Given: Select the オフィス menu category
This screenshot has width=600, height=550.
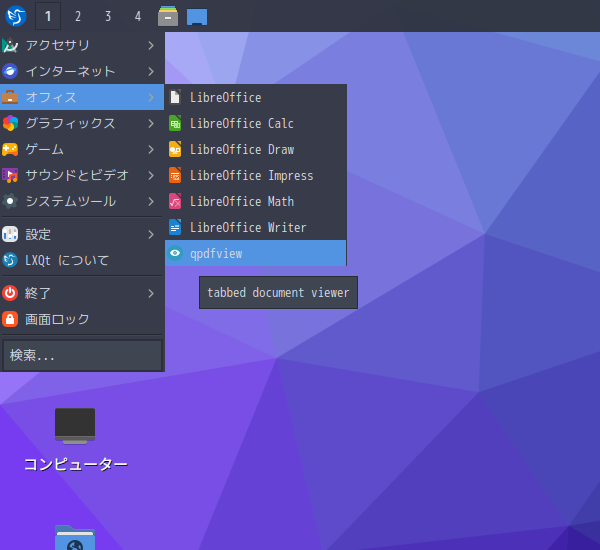Looking at the screenshot, I should pyautogui.click(x=82, y=97).
